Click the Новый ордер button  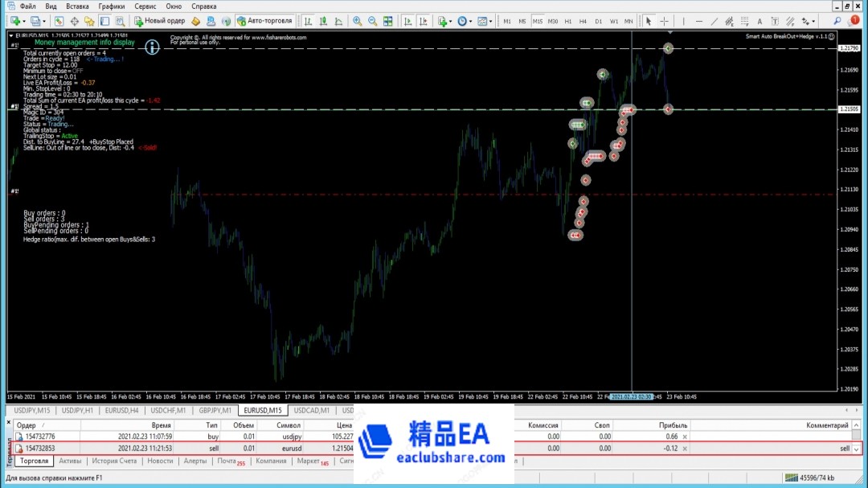[x=159, y=21]
